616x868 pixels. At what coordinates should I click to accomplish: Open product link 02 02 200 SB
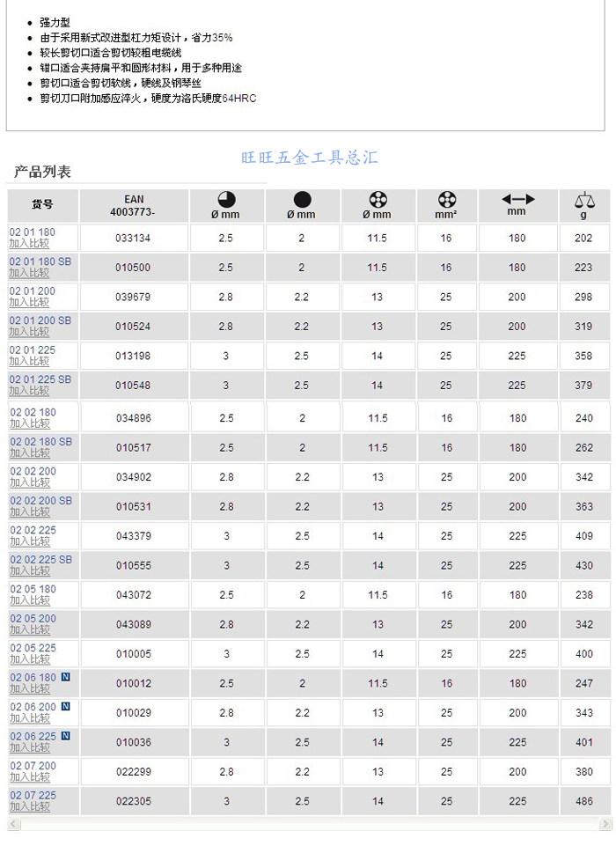[40, 500]
